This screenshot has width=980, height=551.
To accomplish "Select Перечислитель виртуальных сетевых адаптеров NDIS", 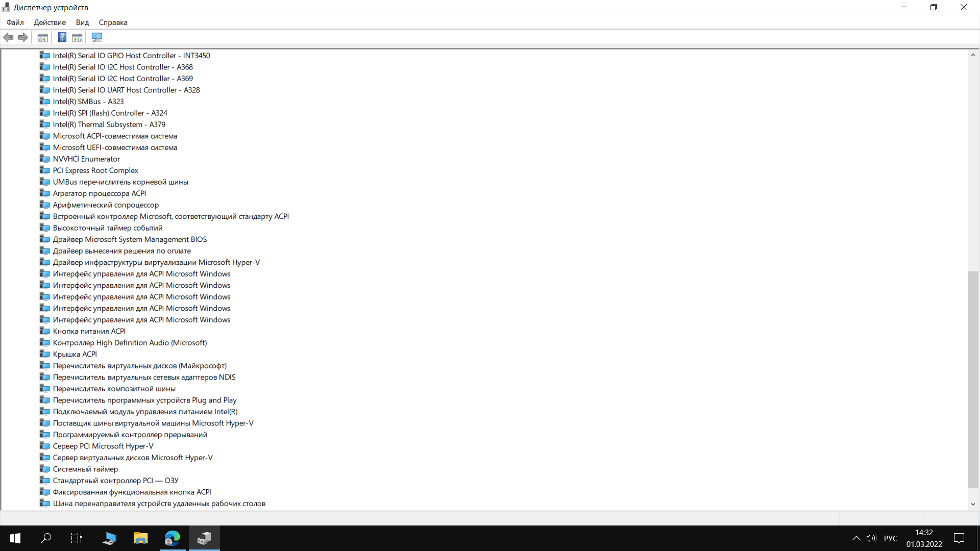I will pyautogui.click(x=144, y=377).
